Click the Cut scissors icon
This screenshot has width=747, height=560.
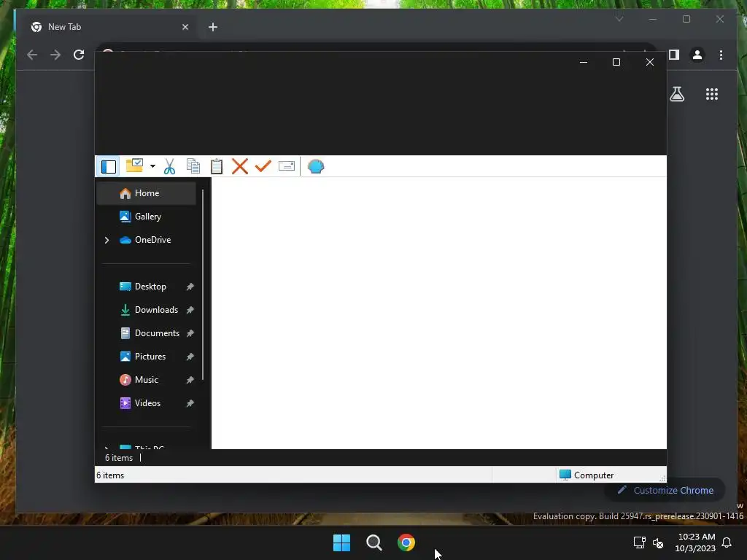[169, 166]
